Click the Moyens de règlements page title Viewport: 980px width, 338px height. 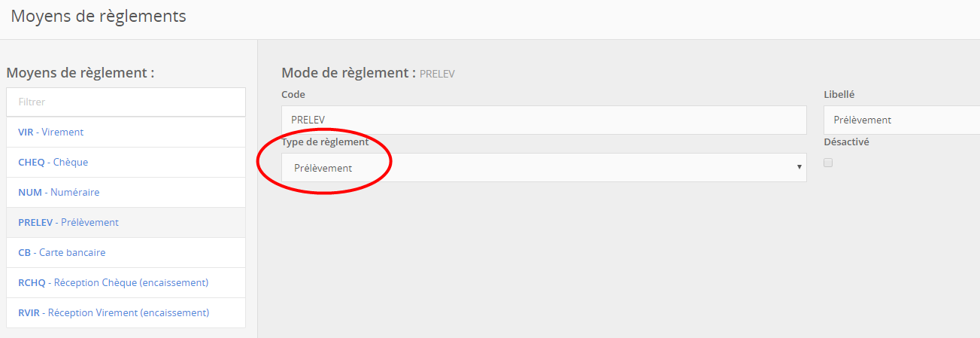[x=99, y=16]
